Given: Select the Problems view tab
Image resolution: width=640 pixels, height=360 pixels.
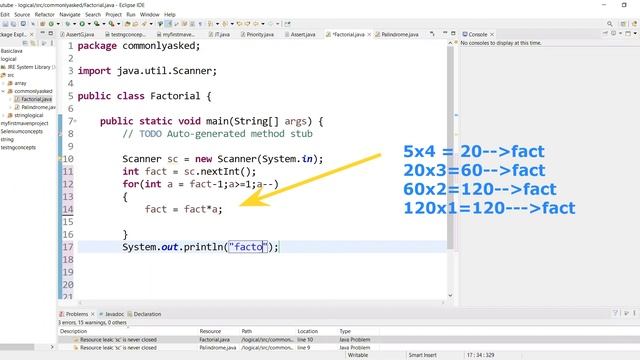Looking at the screenshot, I should coord(77,314).
